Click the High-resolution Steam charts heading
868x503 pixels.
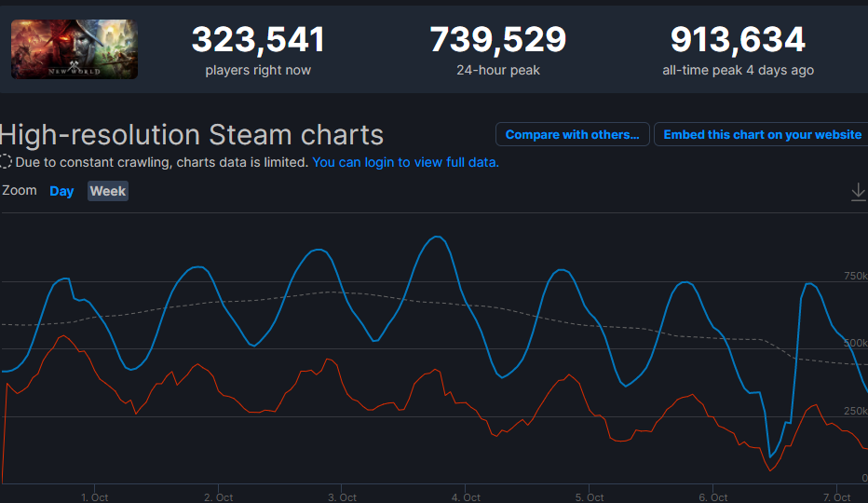pos(192,135)
